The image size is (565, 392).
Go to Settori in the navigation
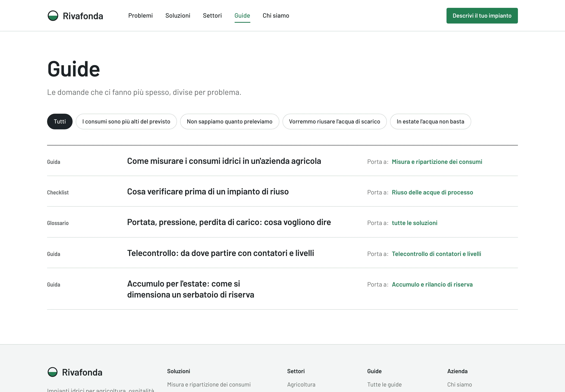click(x=212, y=16)
